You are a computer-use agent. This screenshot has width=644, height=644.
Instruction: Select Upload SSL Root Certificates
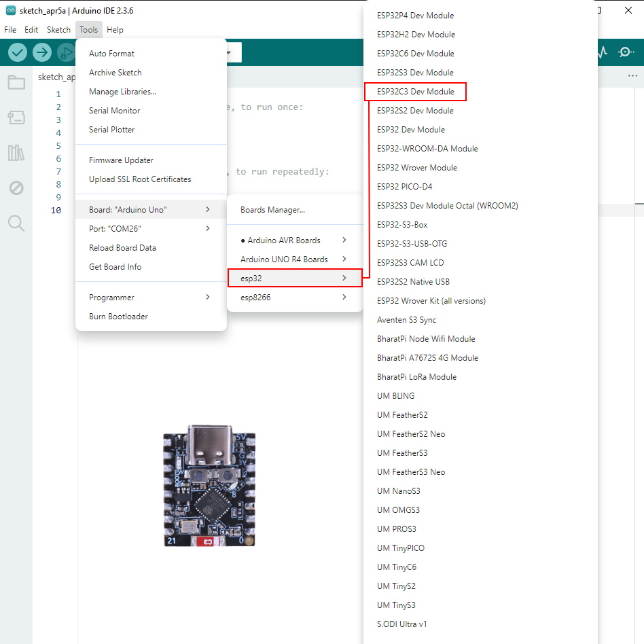151,179
